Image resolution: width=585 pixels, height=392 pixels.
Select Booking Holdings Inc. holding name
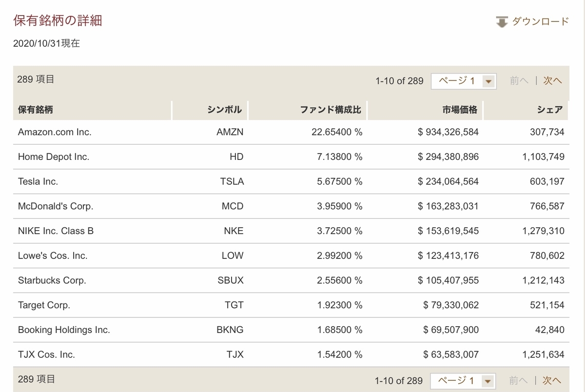click(x=64, y=330)
